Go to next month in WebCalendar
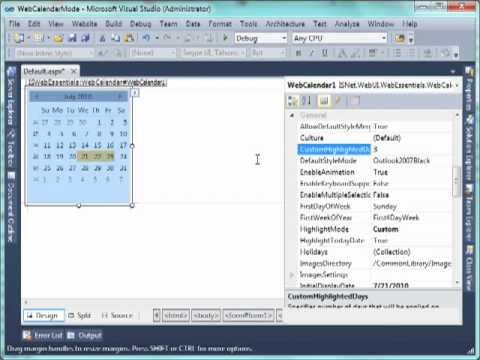The width and height of the screenshot is (480, 360). tap(120, 97)
